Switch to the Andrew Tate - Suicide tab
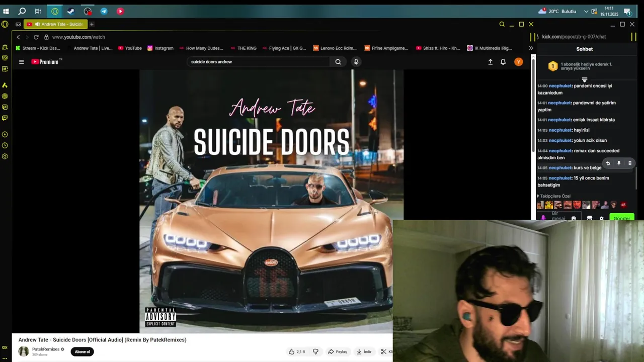 pos(56,24)
